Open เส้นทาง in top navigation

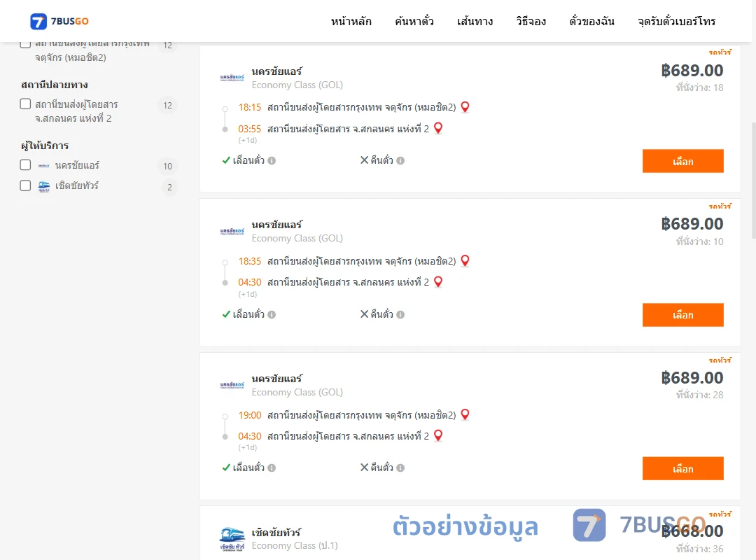[475, 21]
